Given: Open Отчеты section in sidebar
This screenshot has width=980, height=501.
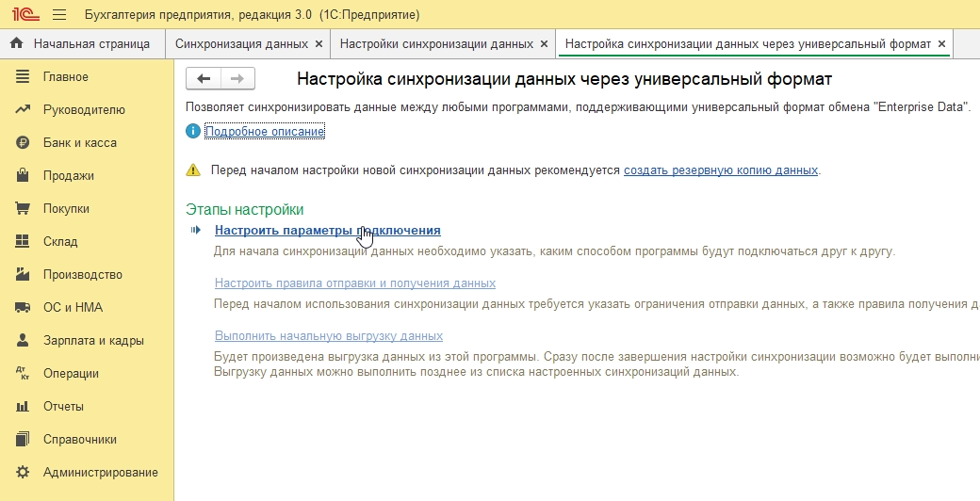Looking at the screenshot, I should click(x=63, y=406).
